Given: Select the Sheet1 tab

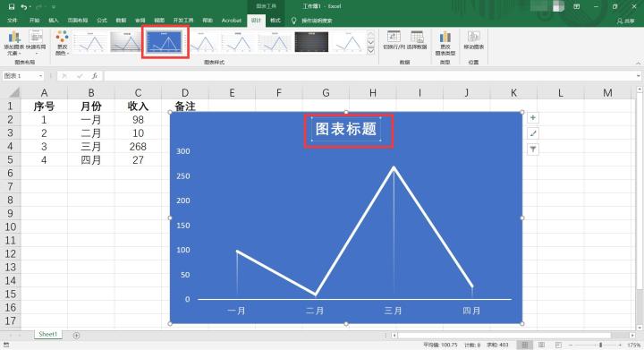Looking at the screenshot, I should [48, 335].
